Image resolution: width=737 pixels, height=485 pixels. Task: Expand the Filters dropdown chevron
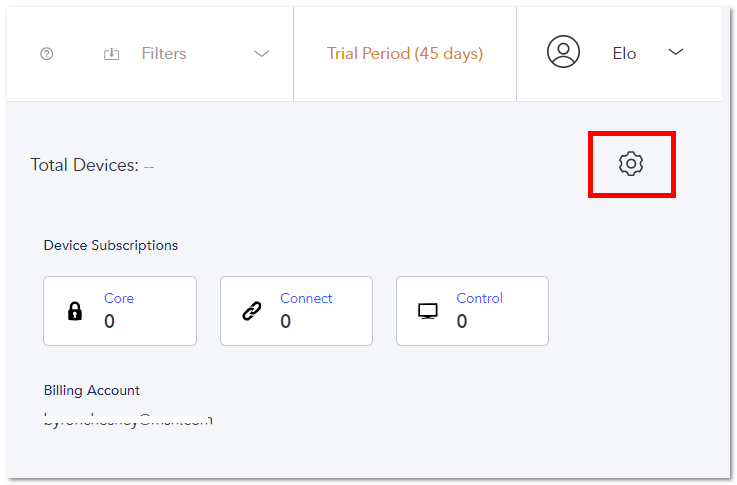[262, 54]
